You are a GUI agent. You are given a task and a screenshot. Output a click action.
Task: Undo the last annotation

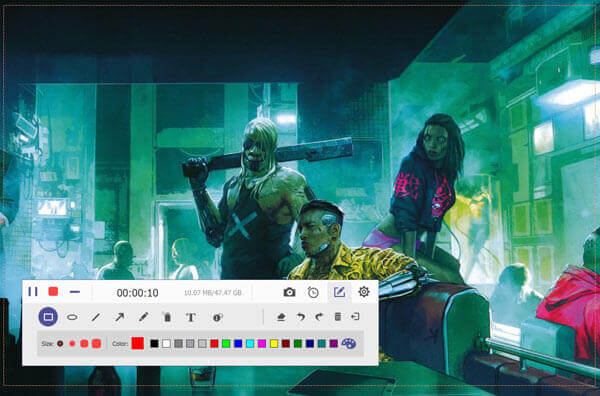[301, 317]
